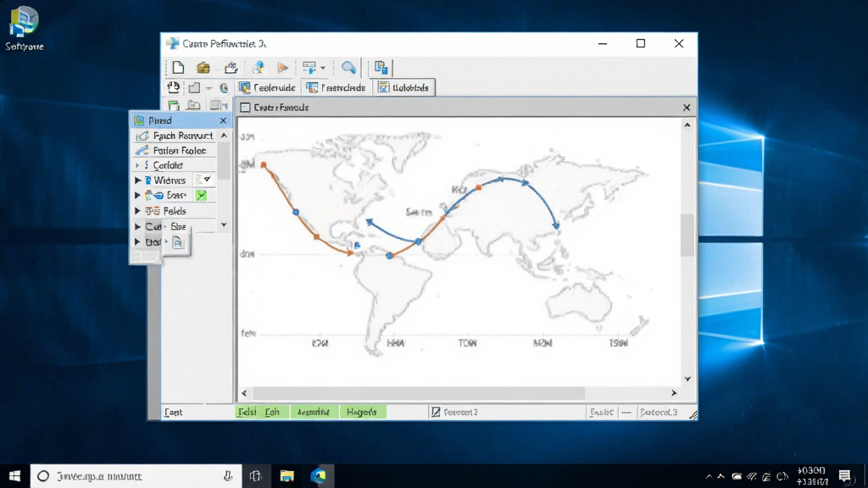868x488 pixels.
Task: Switch to the Uulobleds tab
Action: [404, 87]
